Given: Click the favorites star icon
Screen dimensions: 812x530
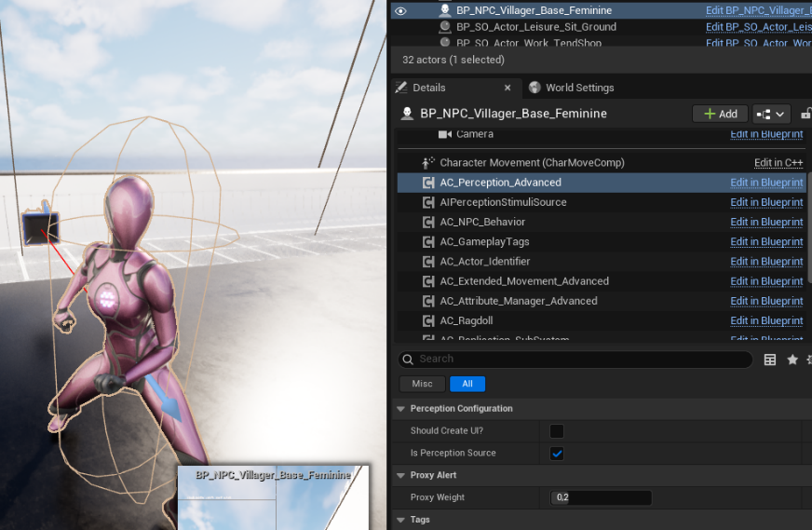Looking at the screenshot, I should pos(792,360).
